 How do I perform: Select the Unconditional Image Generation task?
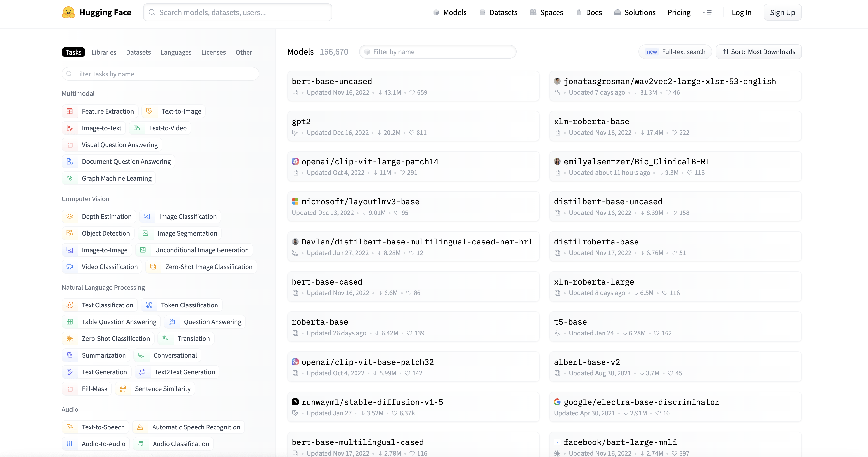[194, 250]
